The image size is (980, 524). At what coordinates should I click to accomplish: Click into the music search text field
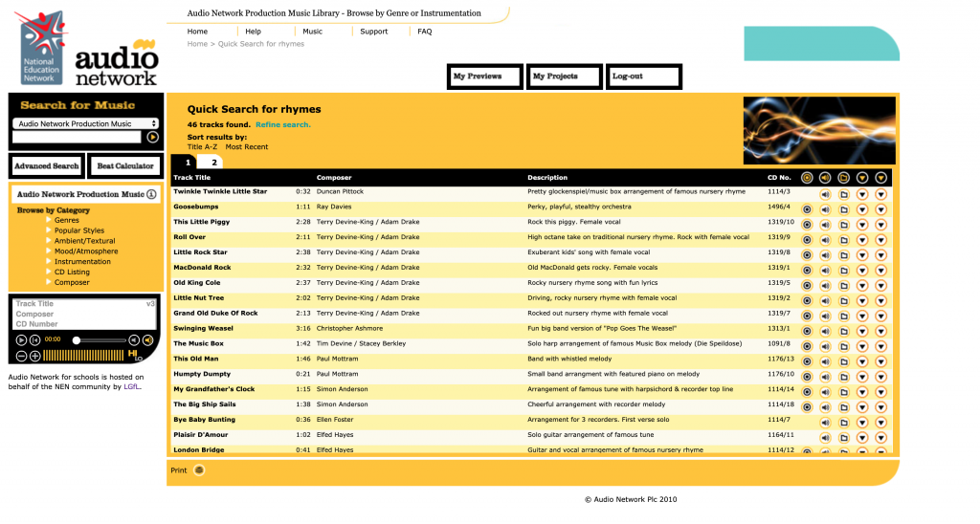point(77,137)
